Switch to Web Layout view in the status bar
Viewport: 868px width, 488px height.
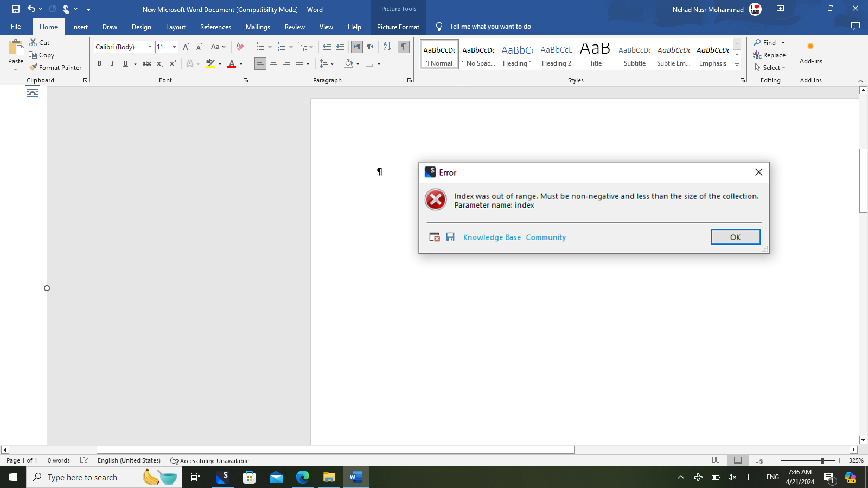coord(759,460)
